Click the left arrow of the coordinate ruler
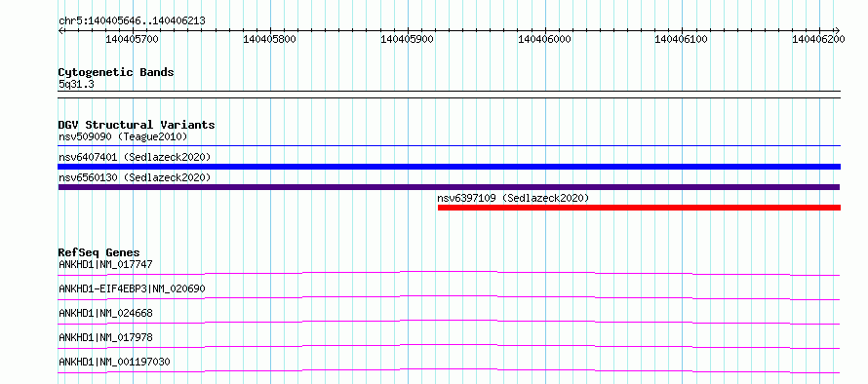This screenshot has width=868, height=384. click(61, 30)
